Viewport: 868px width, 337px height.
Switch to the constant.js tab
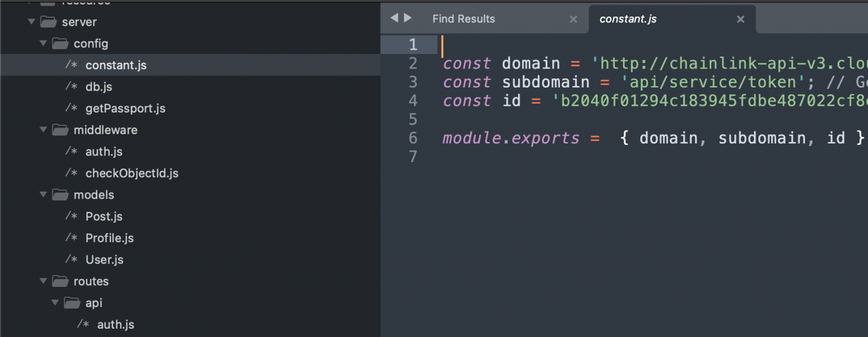click(x=628, y=19)
